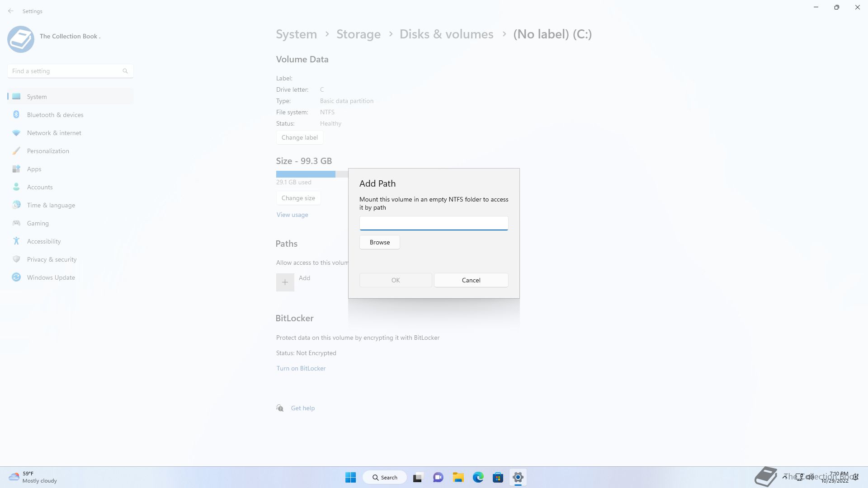
Task: Click the Network wifi icon in sidebar
Action: 16,133
